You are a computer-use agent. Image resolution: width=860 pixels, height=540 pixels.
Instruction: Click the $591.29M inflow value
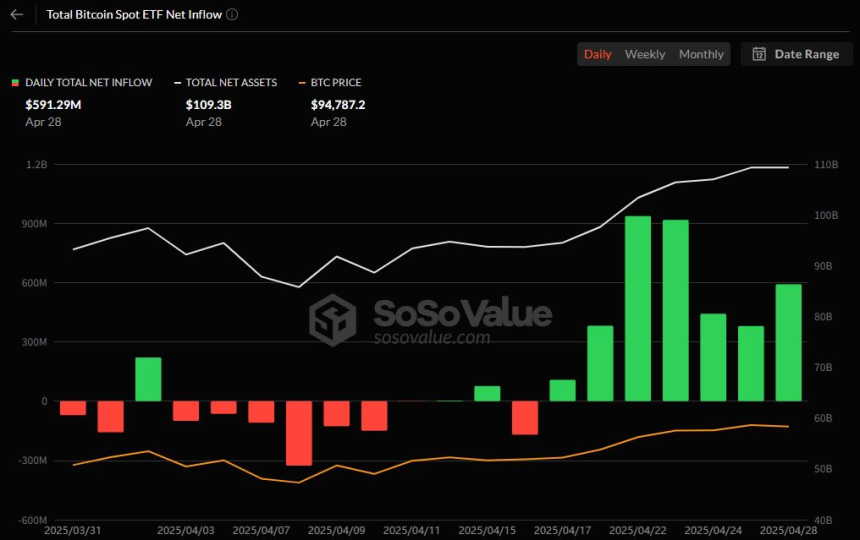click(x=53, y=104)
